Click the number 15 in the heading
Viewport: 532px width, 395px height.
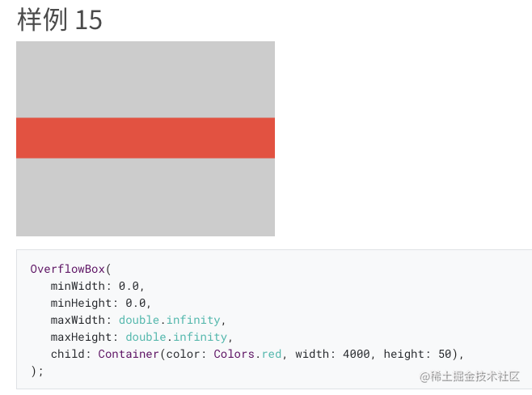[89, 20]
